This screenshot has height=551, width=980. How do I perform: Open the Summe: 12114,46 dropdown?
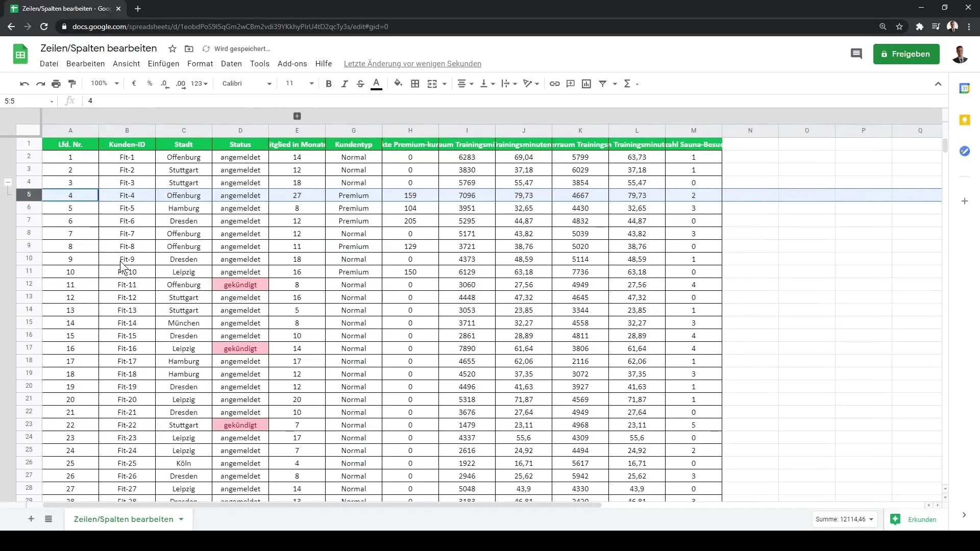coord(845,519)
